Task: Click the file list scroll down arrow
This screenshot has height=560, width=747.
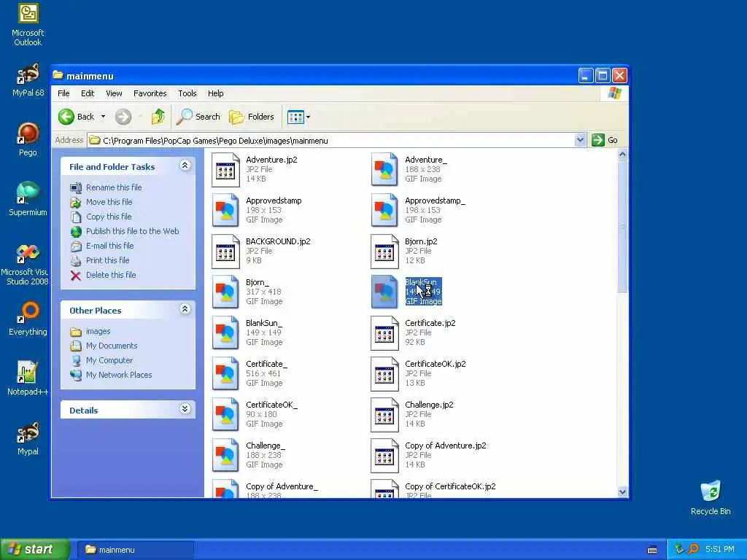Action: tap(622, 492)
